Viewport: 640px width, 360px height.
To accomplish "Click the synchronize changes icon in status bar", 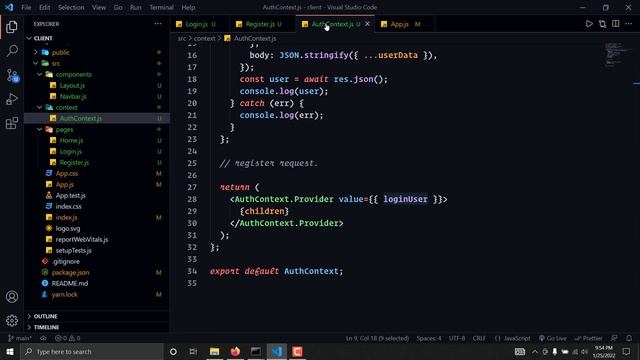I will pos(43,338).
